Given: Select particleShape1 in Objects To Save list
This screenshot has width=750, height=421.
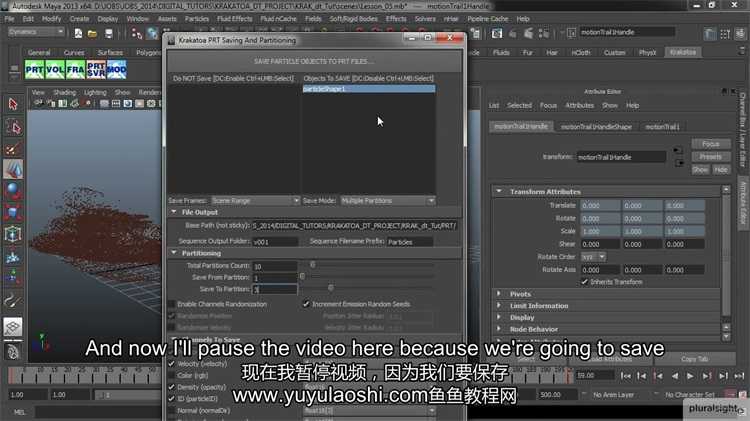Looking at the screenshot, I should (369, 89).
